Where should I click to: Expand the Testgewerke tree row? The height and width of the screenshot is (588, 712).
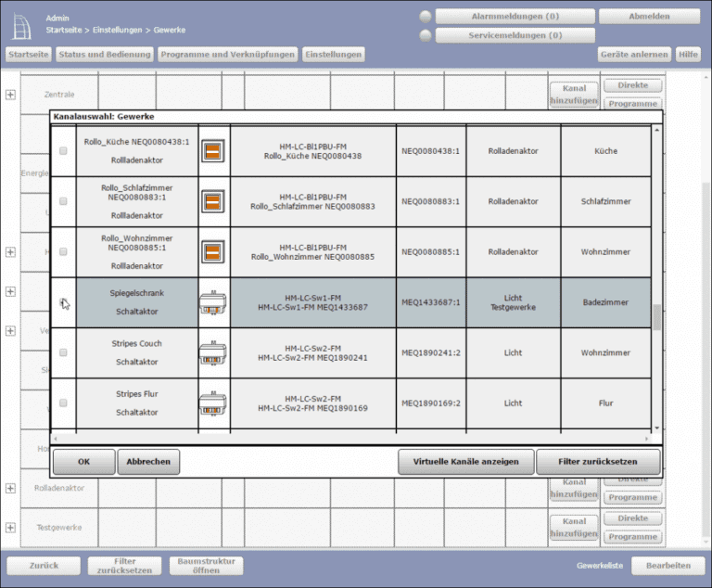click(10, 528)
